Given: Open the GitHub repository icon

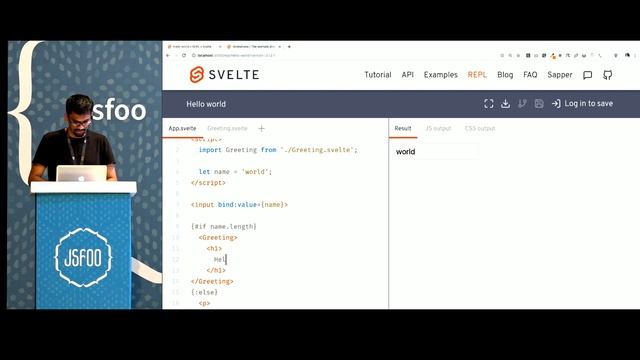Looking at the screenshot, I should pos(607,75).
